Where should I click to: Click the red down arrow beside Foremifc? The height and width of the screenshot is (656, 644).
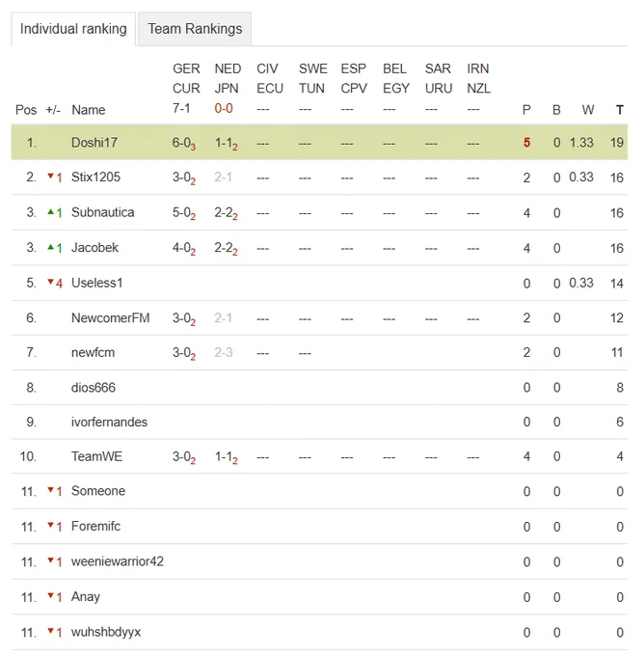50,525
